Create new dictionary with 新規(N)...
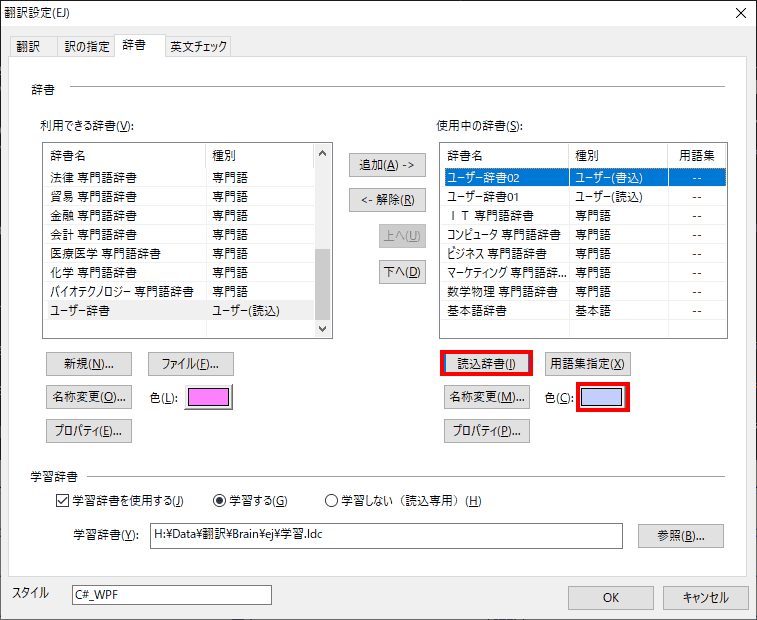Image resolution: width=757 pixels, height=620 pixels. (x=89, y=364)
